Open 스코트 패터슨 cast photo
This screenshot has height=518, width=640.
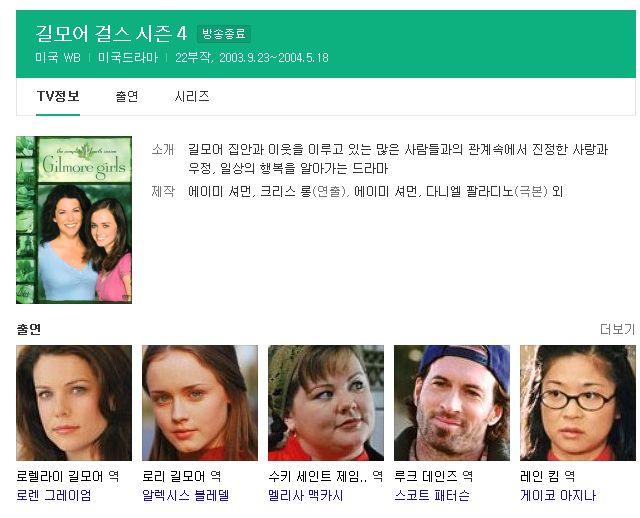click(452, 403)
